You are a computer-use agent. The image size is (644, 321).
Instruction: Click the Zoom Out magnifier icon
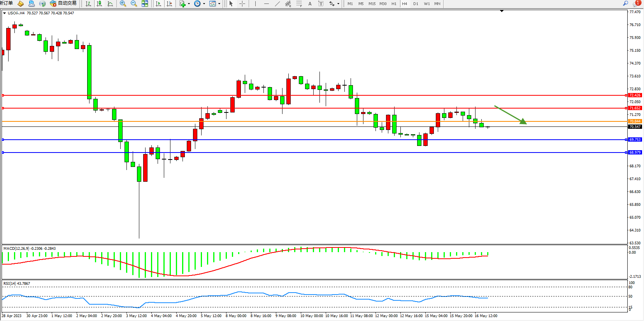(134, 4)
